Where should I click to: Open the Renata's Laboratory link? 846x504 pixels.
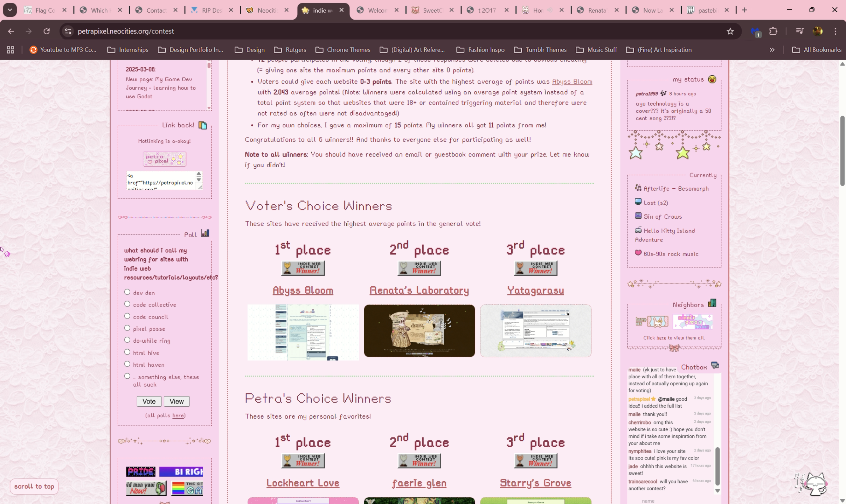[419, 290]
